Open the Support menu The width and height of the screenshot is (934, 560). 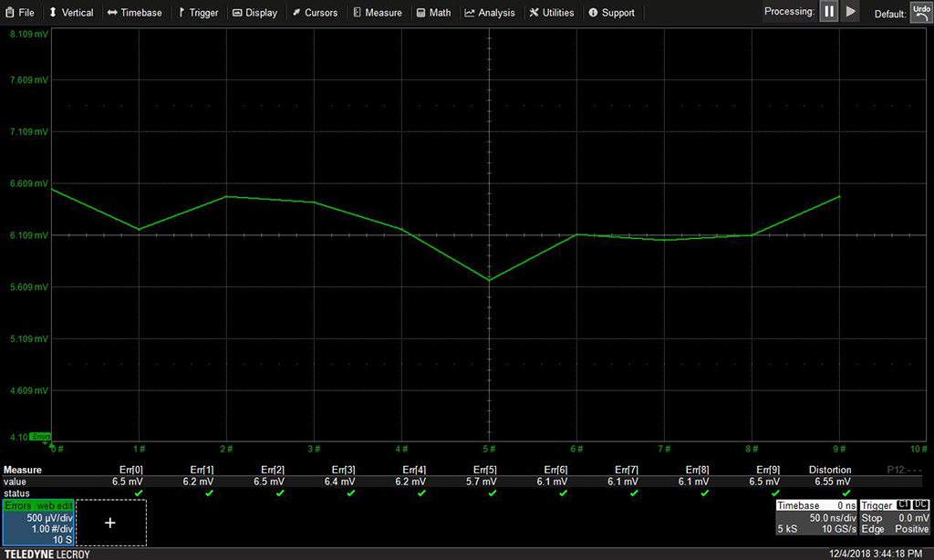point(611,13)
